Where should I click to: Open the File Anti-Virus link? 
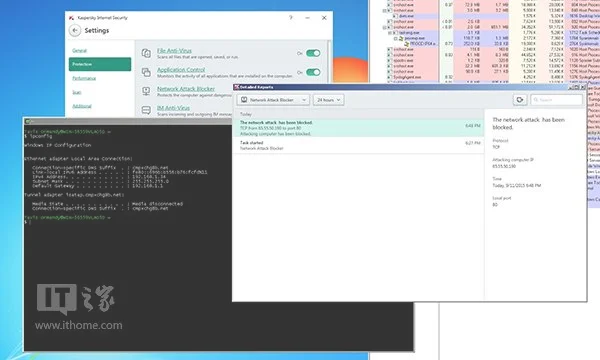click(x=174, y=50)
